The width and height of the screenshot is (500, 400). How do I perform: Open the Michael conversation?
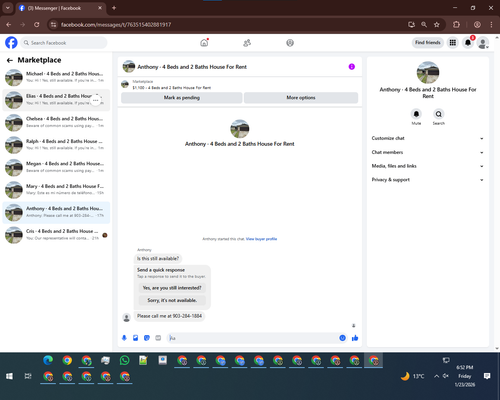click(56, 77)
